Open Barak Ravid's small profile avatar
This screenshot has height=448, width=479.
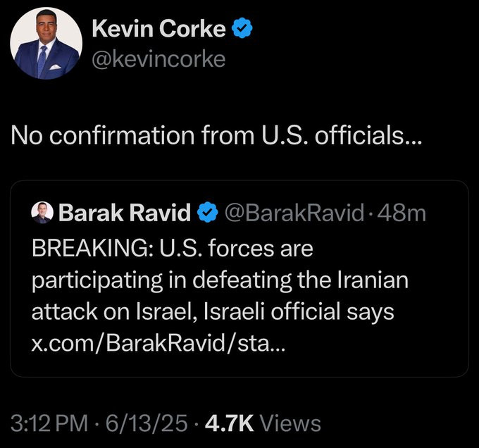click(42, 212)
